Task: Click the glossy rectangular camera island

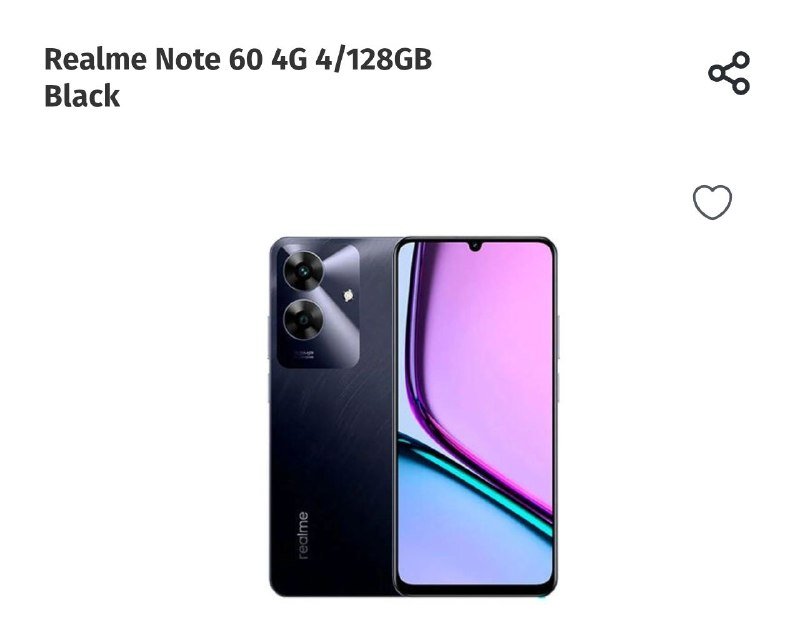Action: click(x=318, y=306)
